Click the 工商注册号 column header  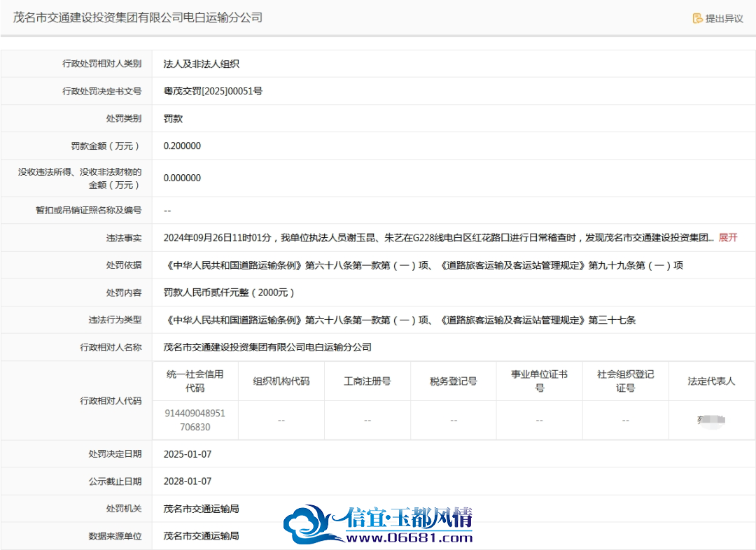pyautogui.click(x=367, y=381)
